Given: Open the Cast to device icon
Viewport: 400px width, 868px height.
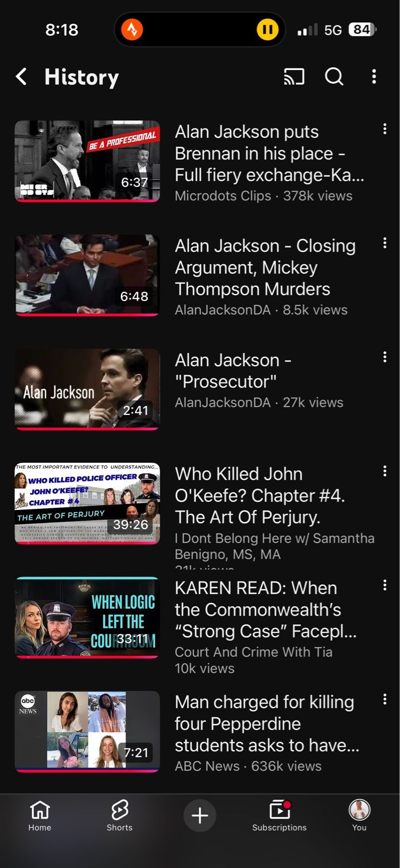Looking at the screenshot, I should (294, 76).
